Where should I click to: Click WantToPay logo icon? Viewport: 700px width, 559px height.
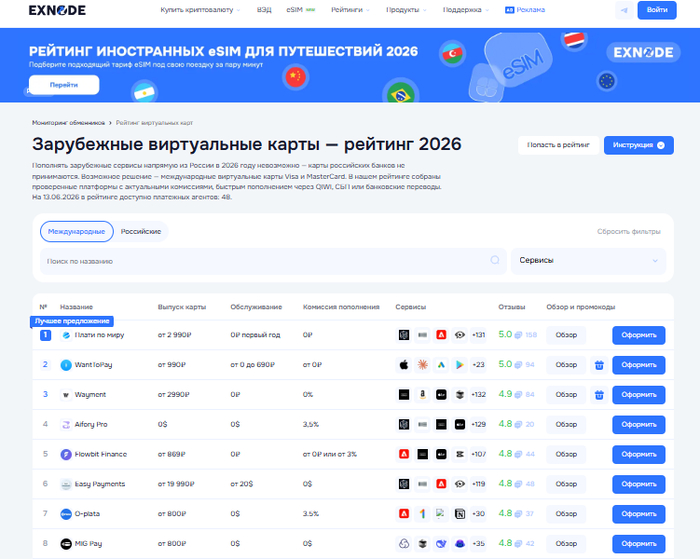pos(66,365)
